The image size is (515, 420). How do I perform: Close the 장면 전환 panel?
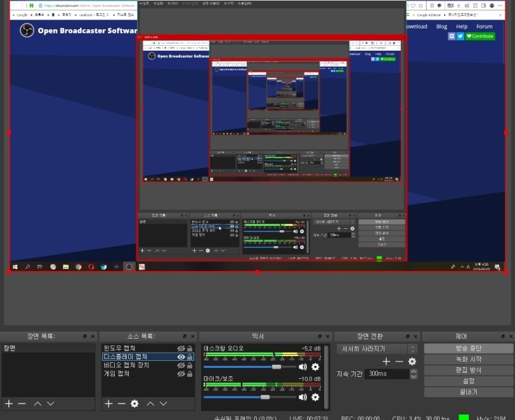(x=415, y=337)
